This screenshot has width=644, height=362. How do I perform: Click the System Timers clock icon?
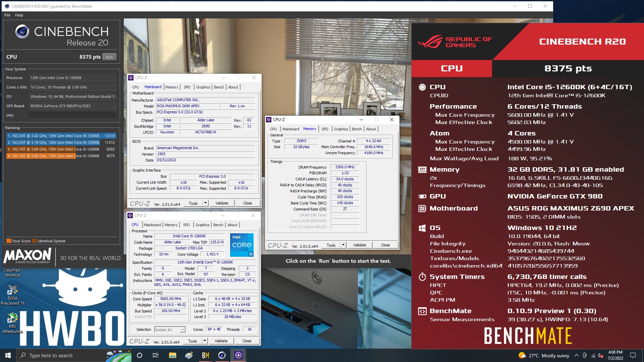point(422,277)
